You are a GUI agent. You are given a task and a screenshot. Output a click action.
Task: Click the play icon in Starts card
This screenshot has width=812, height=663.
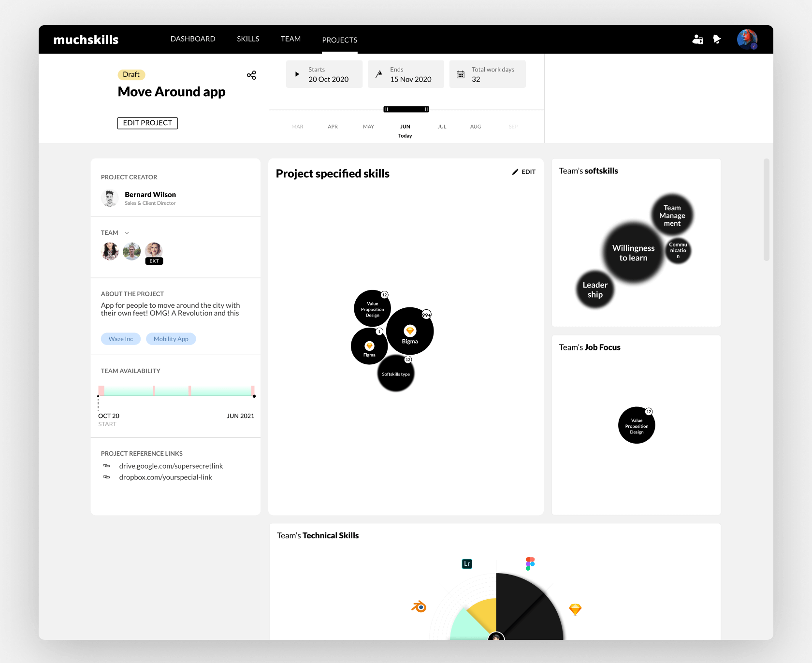click(297, 74)
